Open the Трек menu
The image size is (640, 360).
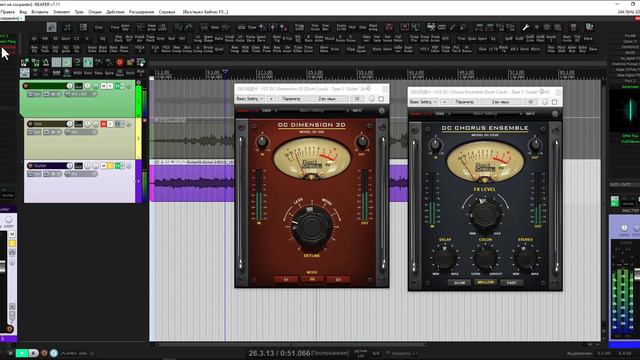[x=79, y=12]
